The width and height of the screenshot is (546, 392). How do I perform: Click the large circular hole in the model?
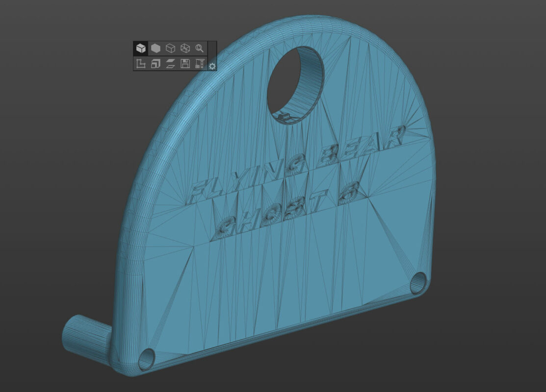pos(295,85)
